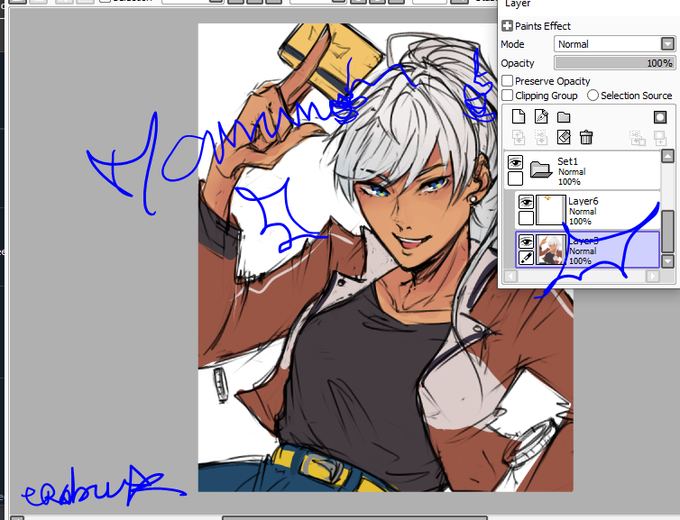This screenshot has width=680, height=520.
Task: Hide Layer6 via its eye icon
Action: tap(526, 202)
